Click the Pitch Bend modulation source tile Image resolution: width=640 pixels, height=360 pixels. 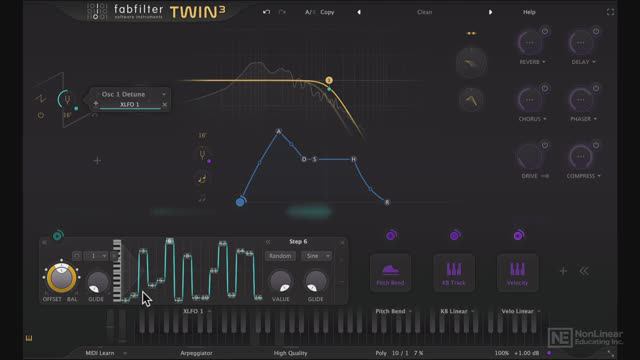(390, 272)
